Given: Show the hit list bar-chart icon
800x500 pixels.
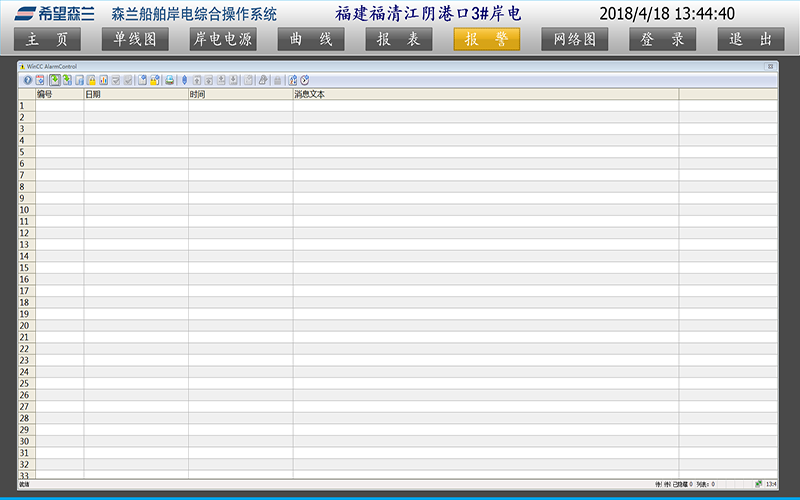Looking at the screenshot, I should coord(103,80).
